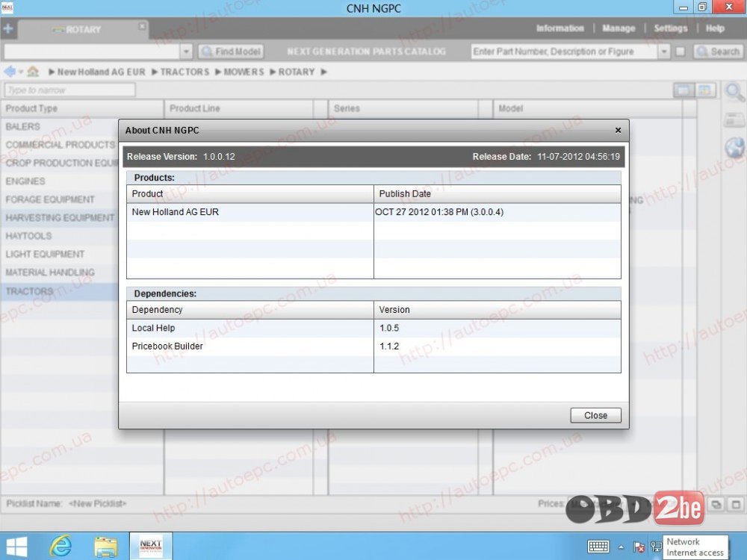Open the Manage menu
747x560 pixels.
click(x=619, y=28)
